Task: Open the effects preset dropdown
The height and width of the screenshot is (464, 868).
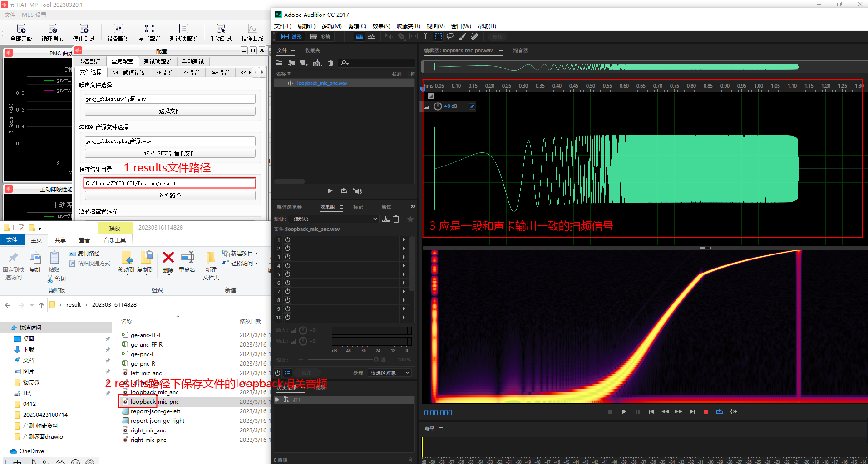Action: 334,219
